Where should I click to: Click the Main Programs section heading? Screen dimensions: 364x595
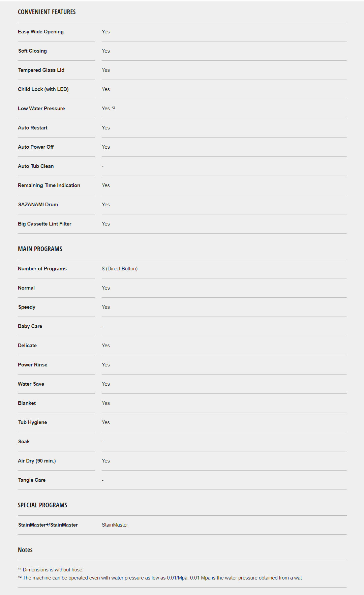point(40,249)
